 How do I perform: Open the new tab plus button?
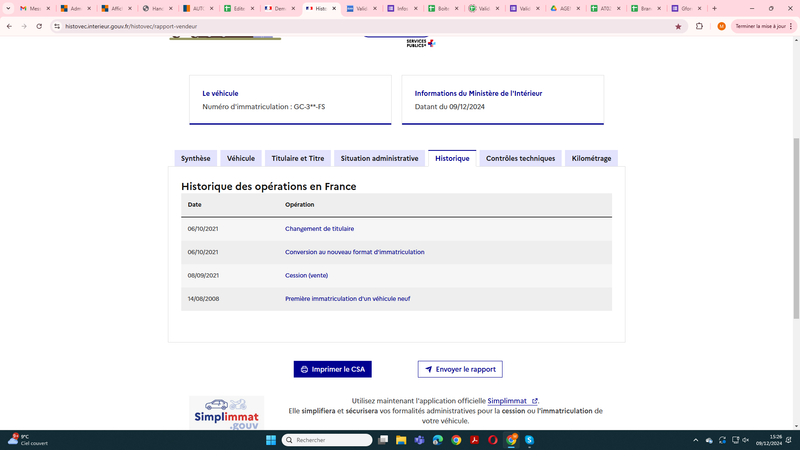(714, 9)
